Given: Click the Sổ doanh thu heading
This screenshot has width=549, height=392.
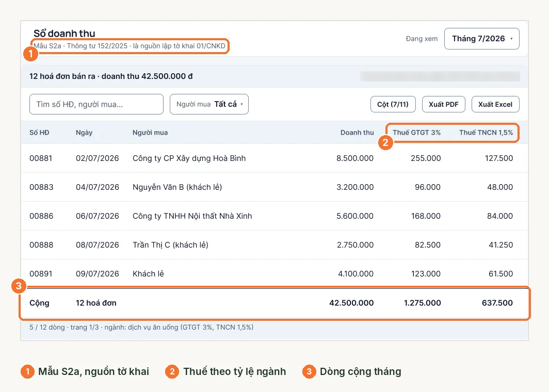Looking at the screenshot, I should (x=64, y=34).
